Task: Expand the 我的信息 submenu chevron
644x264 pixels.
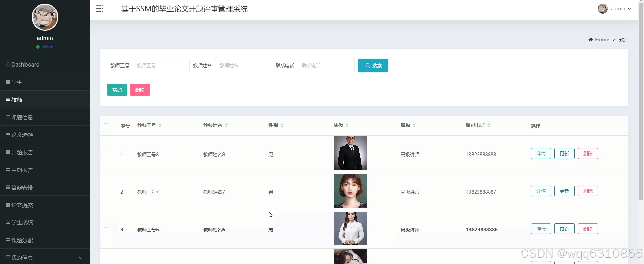Action: [x=81, y=258]
